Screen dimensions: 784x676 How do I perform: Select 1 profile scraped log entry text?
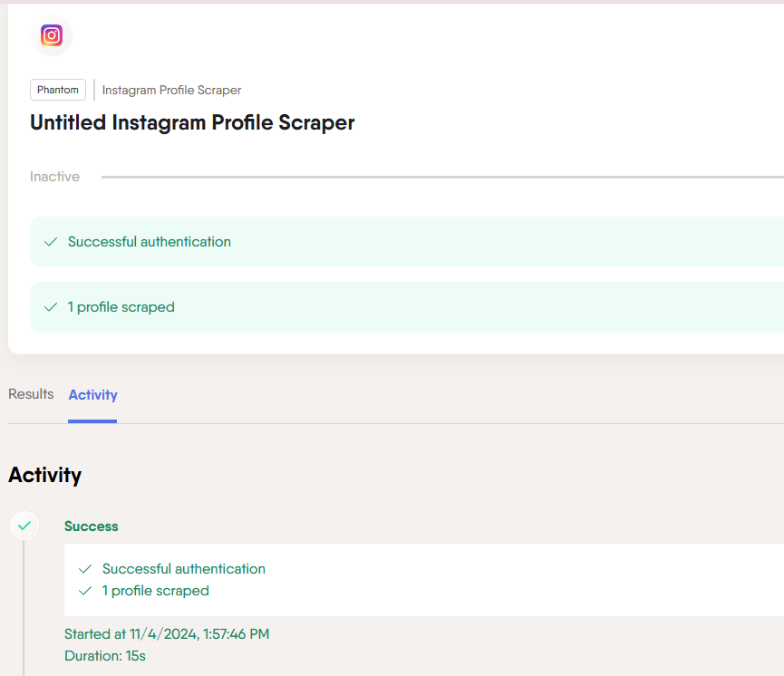pyautogui.click(x=156, y=591)
